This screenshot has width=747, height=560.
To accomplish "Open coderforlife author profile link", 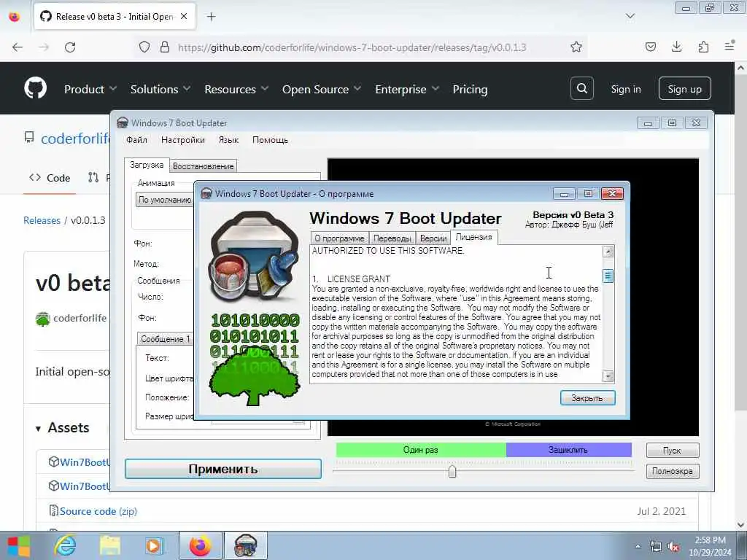I will pos(80,318).
